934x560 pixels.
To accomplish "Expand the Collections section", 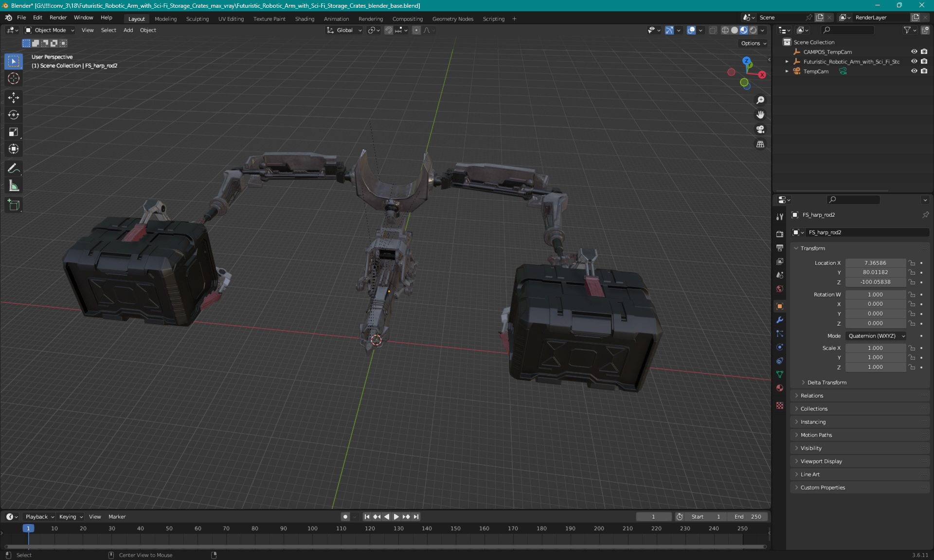I will point(814,408).
